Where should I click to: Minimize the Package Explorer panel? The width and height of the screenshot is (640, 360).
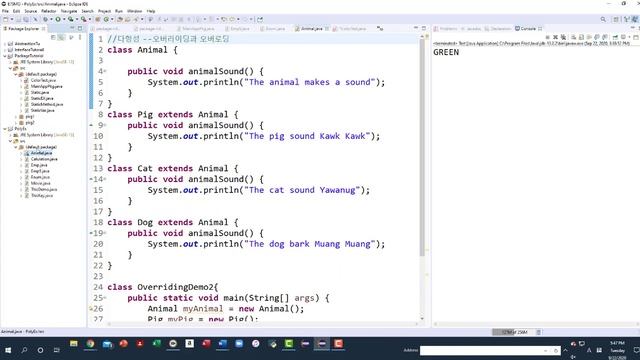72,28
